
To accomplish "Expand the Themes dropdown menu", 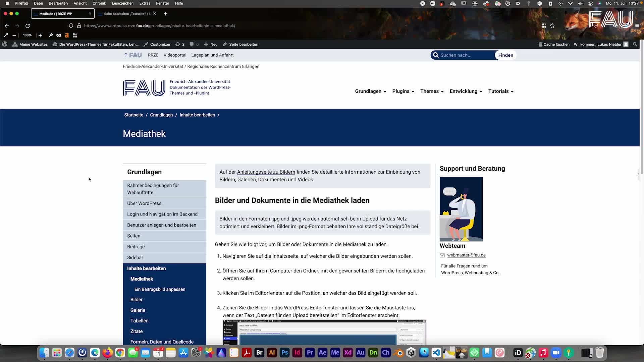I will click(x=432, y=91).
